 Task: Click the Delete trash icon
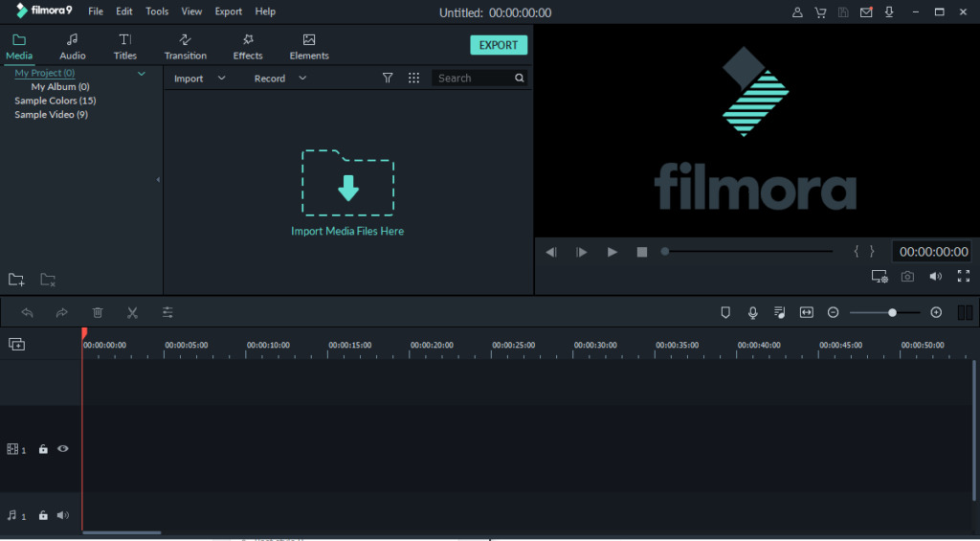tap(98, 312)
